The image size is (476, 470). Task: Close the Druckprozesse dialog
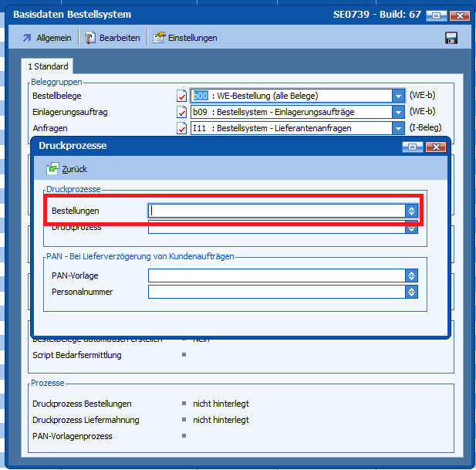[x=436, y=147]
